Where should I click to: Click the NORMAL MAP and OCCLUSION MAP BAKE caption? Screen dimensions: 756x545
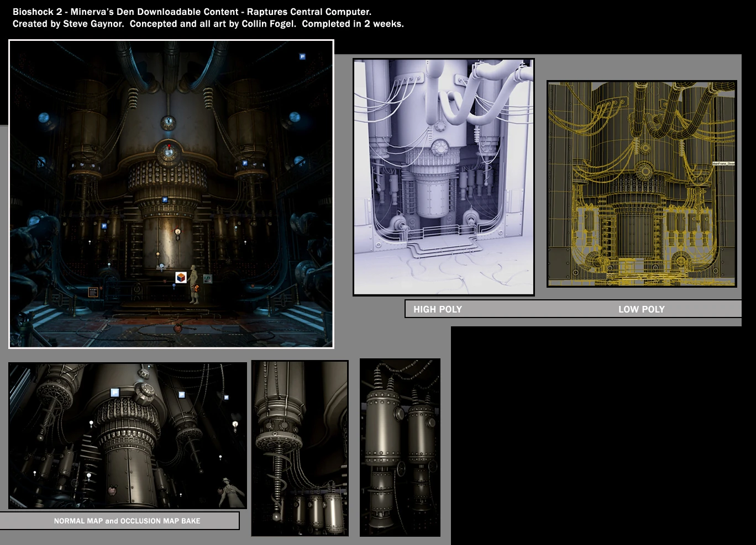[x=127, y=521]
